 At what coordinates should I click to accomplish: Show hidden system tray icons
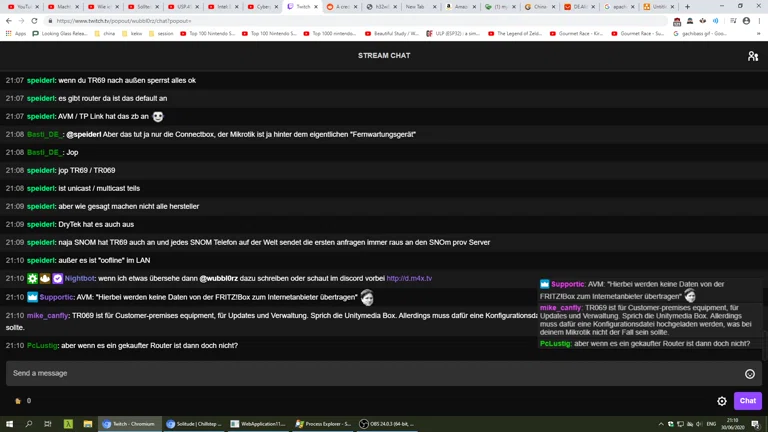point(661,424)
